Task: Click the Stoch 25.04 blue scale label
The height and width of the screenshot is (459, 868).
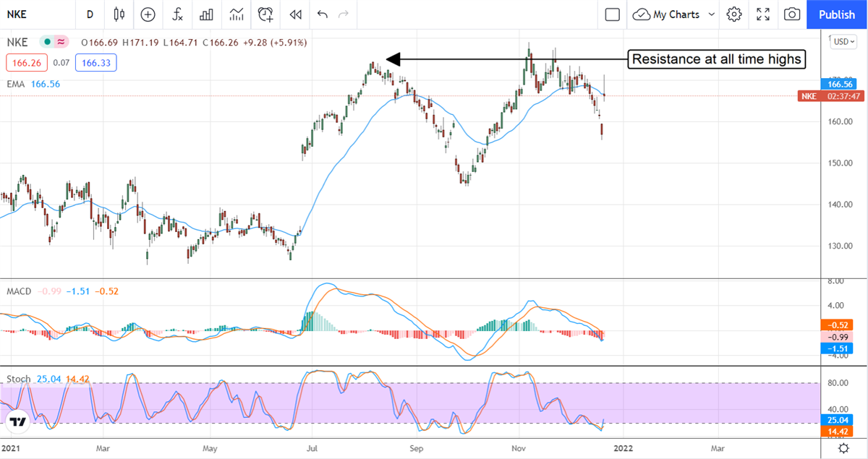Action: (x=839, y=419)
